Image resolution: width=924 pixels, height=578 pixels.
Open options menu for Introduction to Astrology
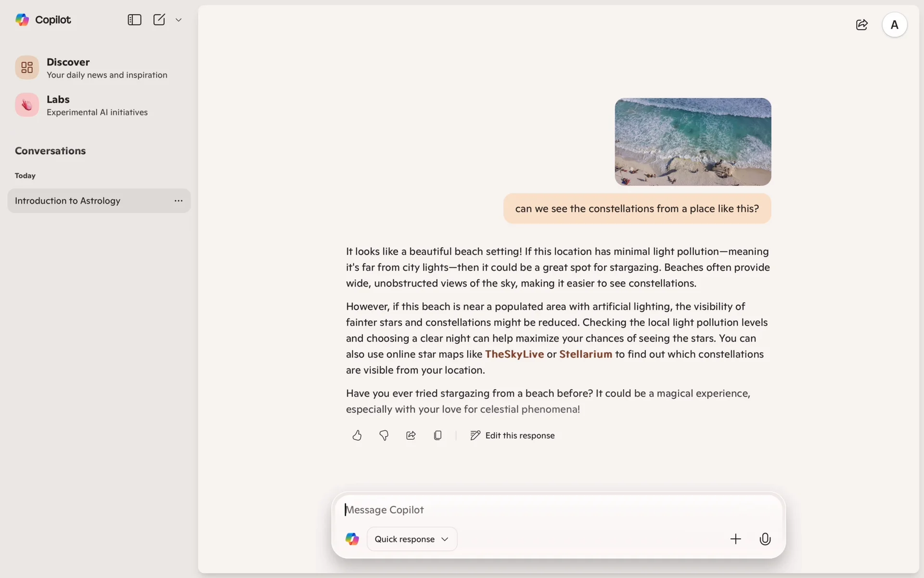pos(179,201)
